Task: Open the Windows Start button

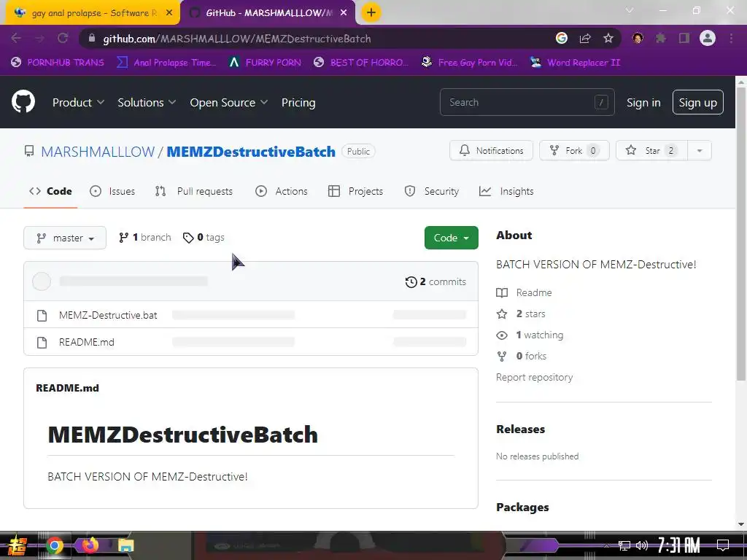Action: 17,545
